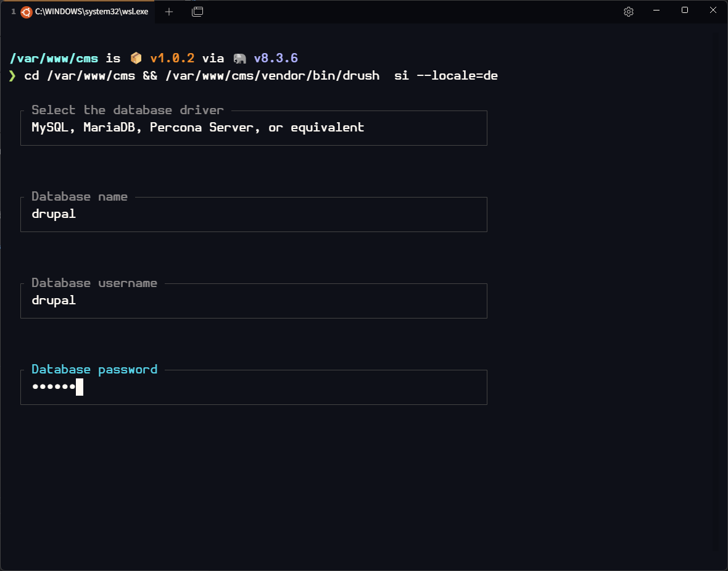Click the package box emoji in the prompt
Screen dimensions: 728x571
coord(136,59)
